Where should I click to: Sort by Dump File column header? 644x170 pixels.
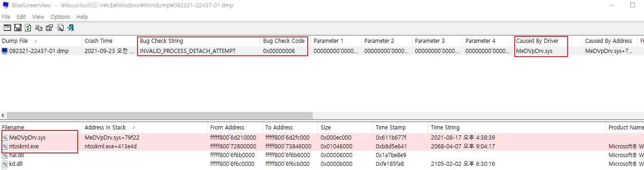[x=41, y=41]
